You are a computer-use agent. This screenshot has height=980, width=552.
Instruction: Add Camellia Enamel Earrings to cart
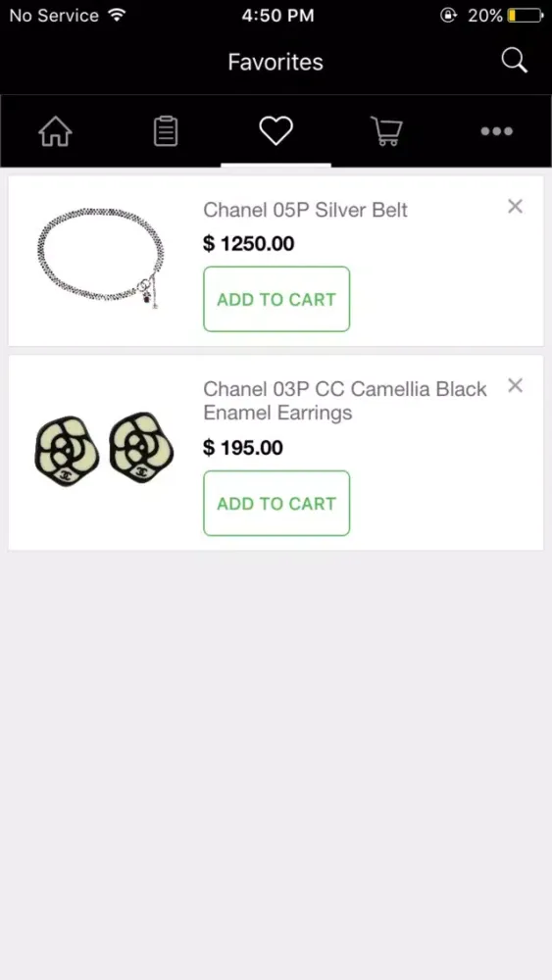click(276, 503)
